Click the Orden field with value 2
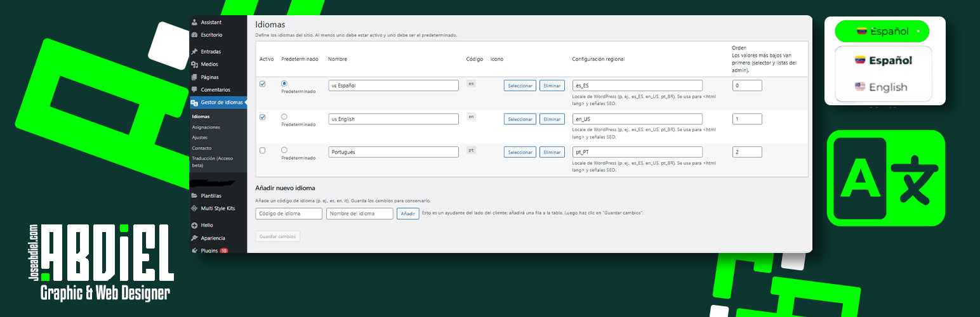Viewport: 980px width, 317px height. pyautogui.click(x=747, y=152)
